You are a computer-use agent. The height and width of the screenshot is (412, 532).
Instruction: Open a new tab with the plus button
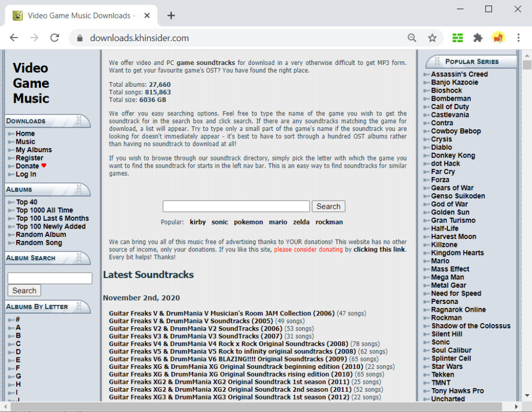coord(171,16)
